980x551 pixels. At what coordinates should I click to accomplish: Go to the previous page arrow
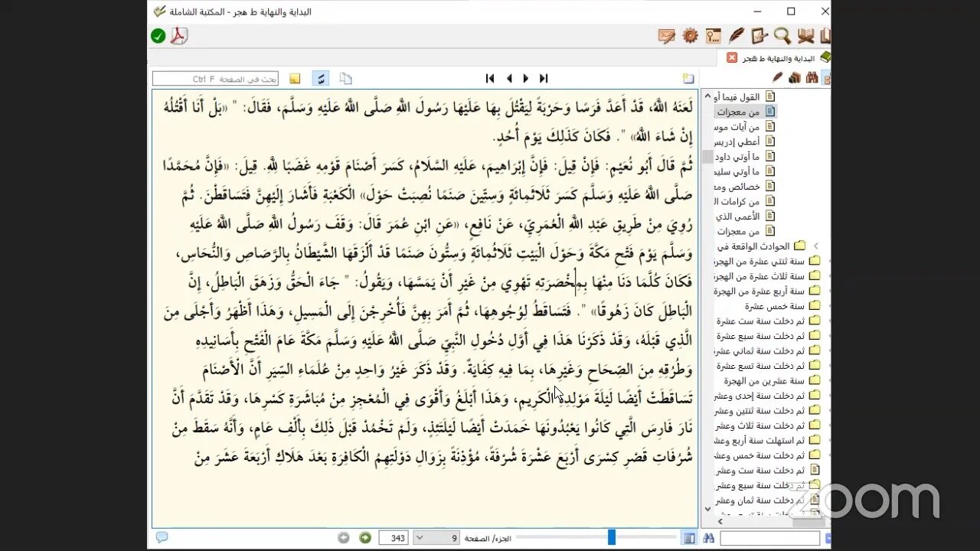click(x=509, y=78)
